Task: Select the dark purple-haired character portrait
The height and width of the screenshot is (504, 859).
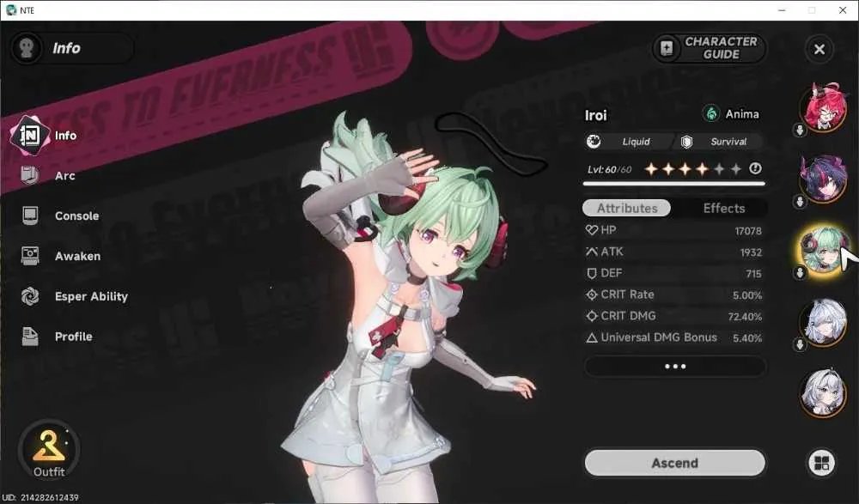Action: 823,178
